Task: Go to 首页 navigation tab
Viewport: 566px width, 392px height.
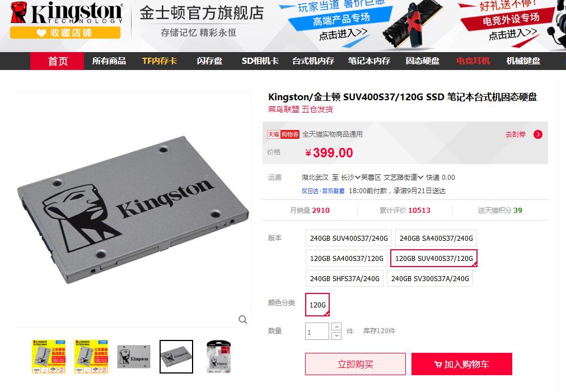Action: tap(57, 61)
